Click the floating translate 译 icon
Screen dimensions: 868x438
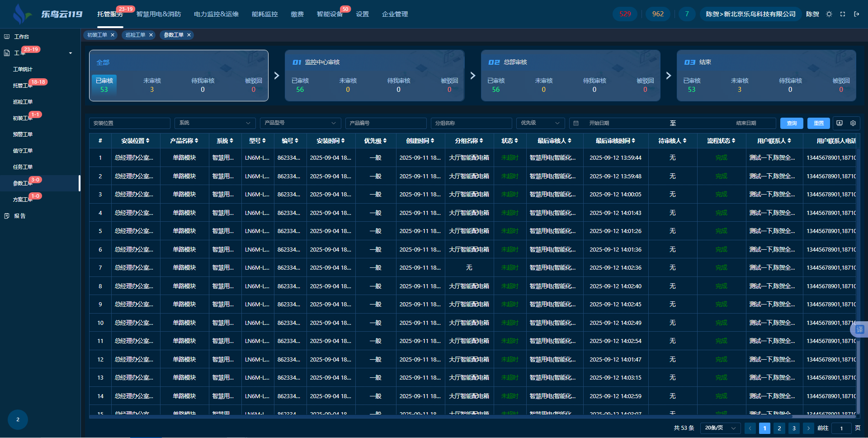(x=859, y=329)
